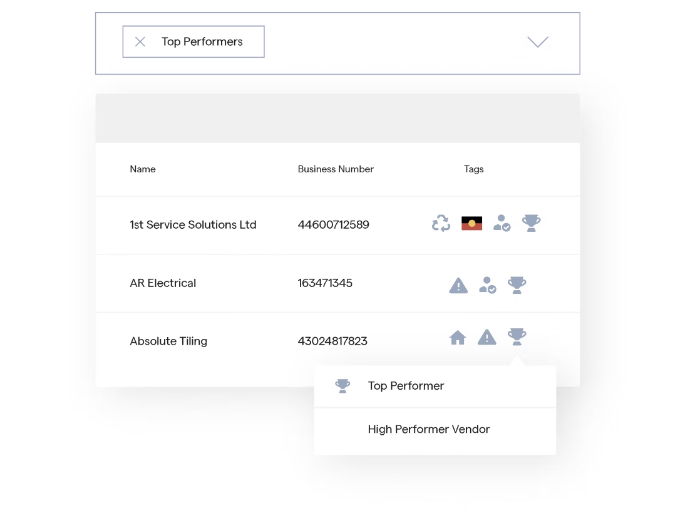693x522 pixels.
Task: Click verified user icon for 1st Service Solutions
Action: (x=502, y=224)
